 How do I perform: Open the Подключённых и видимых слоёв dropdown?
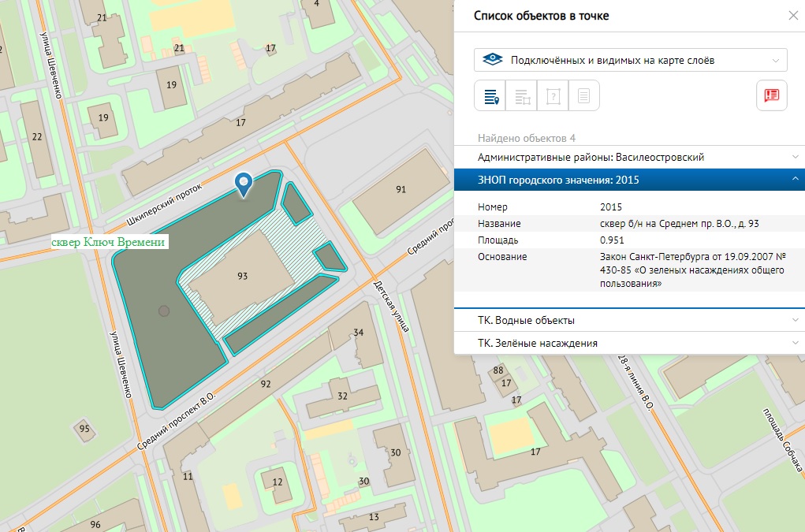point(631,60)
